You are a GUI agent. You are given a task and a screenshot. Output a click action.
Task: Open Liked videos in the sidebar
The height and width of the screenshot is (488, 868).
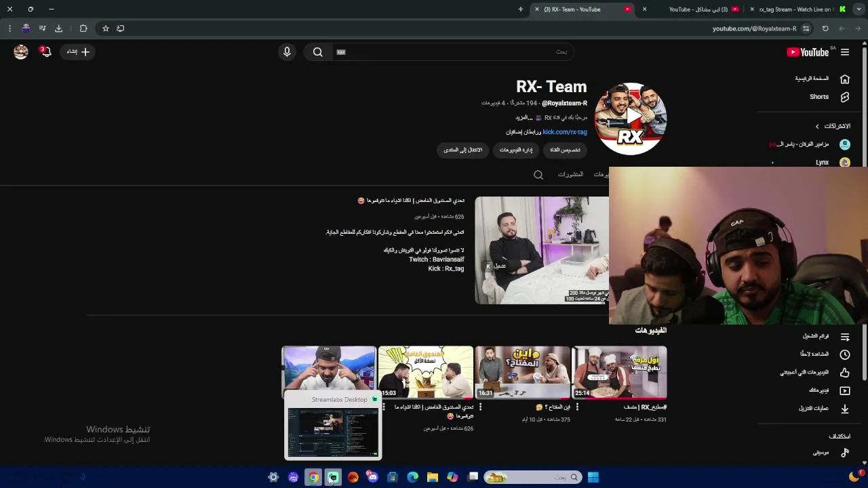(x=814, y=372)
